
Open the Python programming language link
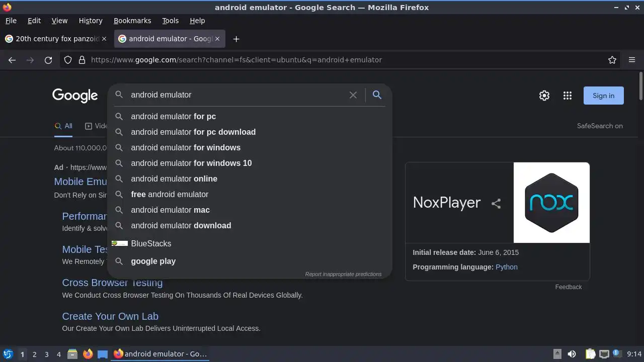(x=506, y=267)
